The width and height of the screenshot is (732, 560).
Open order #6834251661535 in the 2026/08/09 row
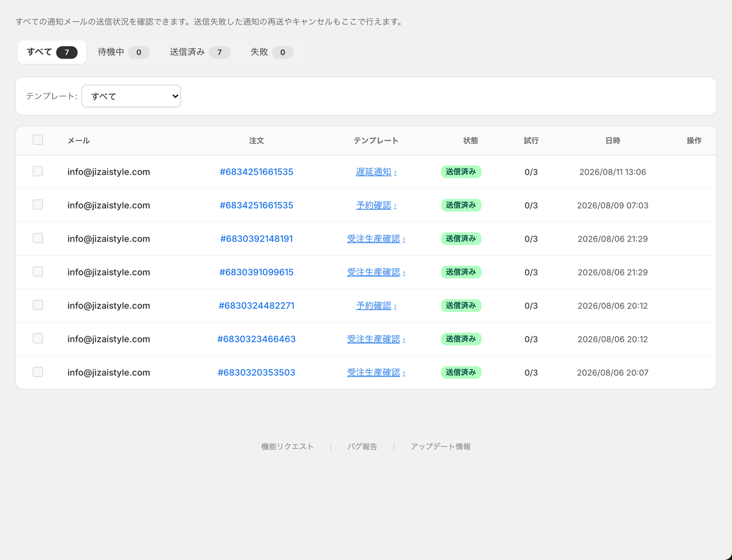[256, 205]
